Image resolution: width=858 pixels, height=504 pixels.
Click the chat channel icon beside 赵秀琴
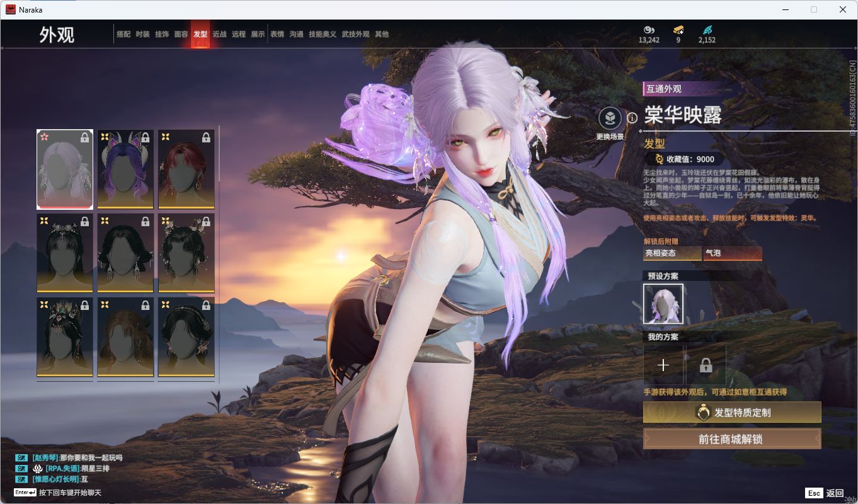coord(21,458)
